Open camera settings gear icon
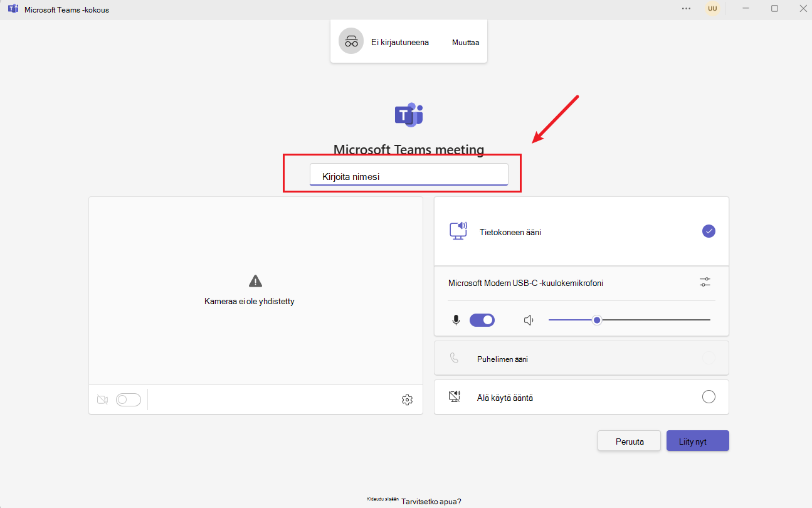Image resolution: width=812 pixels, height=508 pixels. point(407,400)
